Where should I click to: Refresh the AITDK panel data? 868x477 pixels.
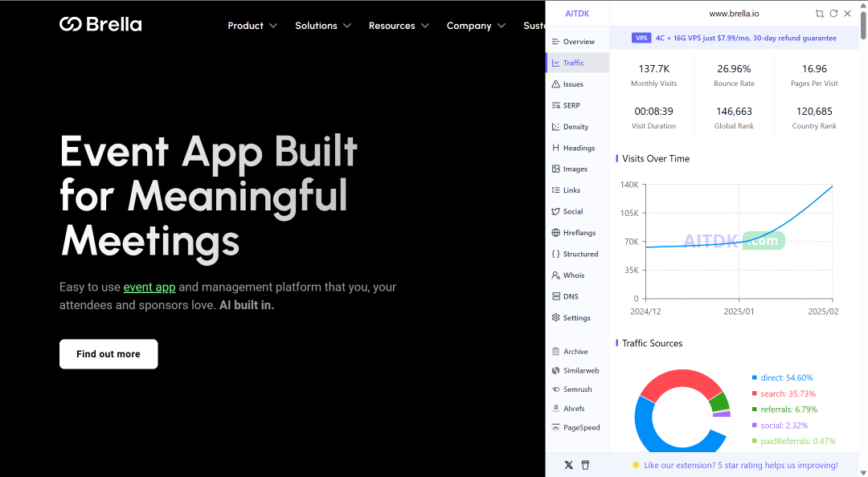[833, 14]
